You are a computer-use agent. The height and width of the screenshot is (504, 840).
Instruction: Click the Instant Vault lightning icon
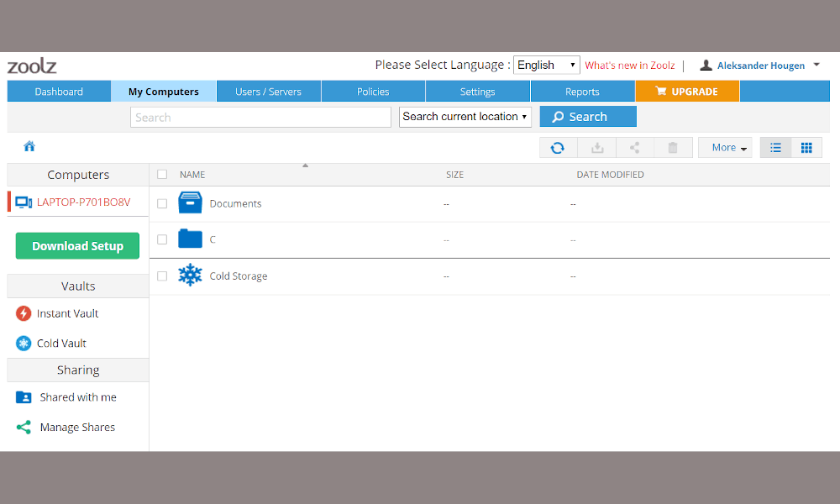pyautogui.click(x=24, y=313)
